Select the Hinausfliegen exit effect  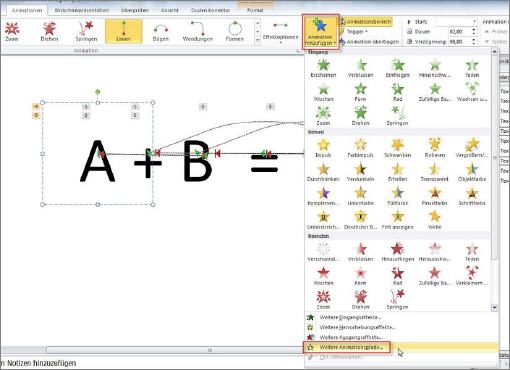(398, 252)
